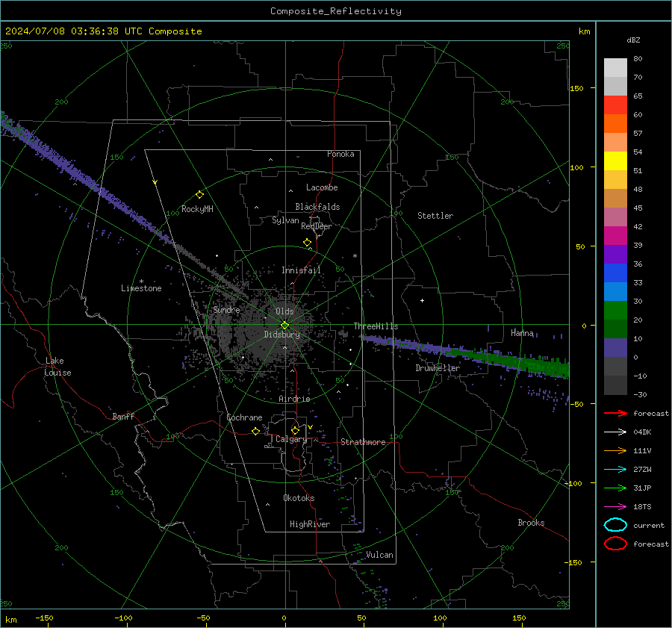Click the red forecast ellipse icon
Image resolution: width=672 pixels, height=628 pixels.
(x=615, y=544)
